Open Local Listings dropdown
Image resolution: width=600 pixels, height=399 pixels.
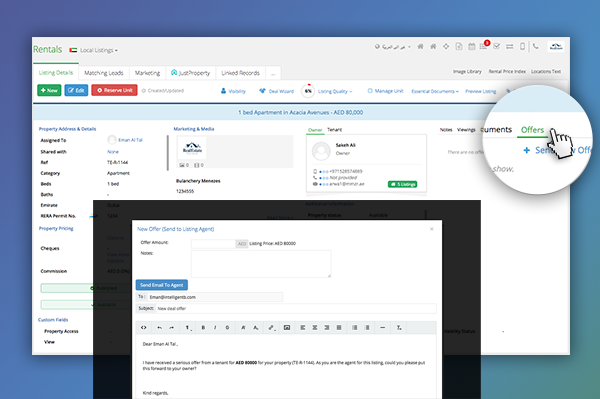tap(98, 50)
